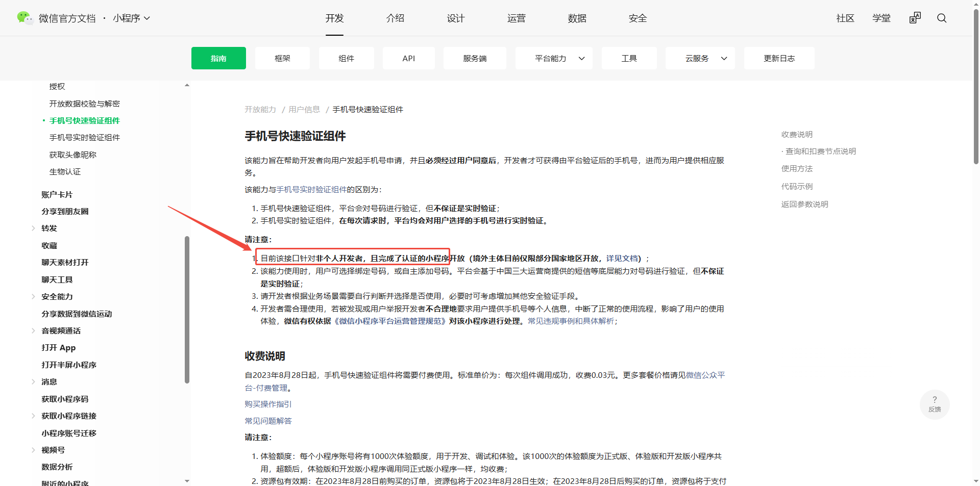The height and width of the screenshot is (486, 980).
Task: Open 账户卡片 in the sidebar
Action: tap(57, 194)
